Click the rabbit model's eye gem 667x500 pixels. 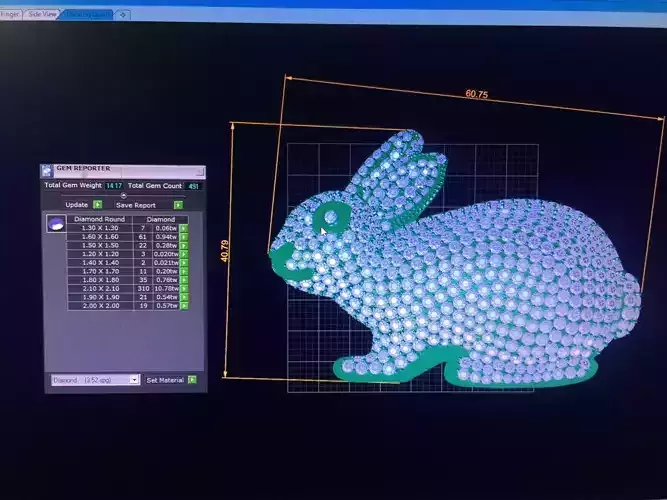coord(331,217)
